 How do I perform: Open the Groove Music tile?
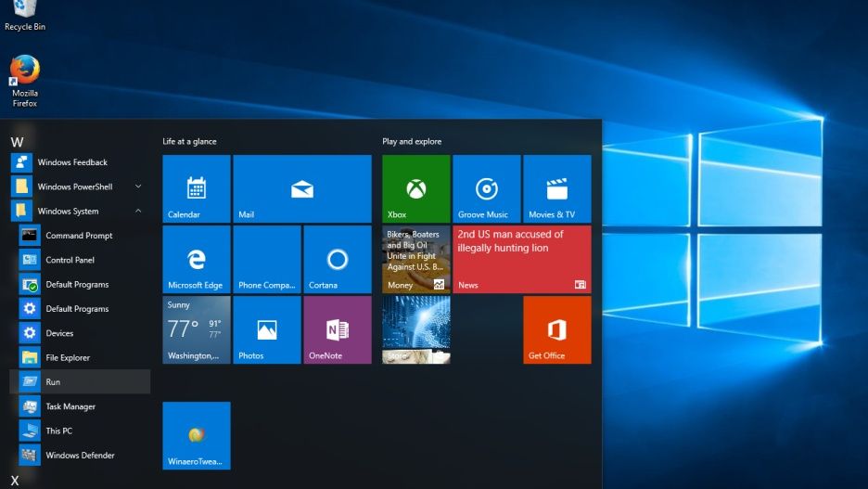pyautogui.click(x=487, y=189)
